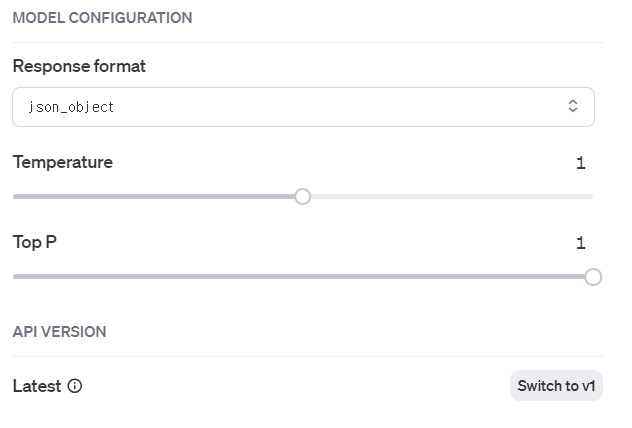Click the chevron arrows in the json_object selector
This screenshot has height=428, width=632.
573,106
